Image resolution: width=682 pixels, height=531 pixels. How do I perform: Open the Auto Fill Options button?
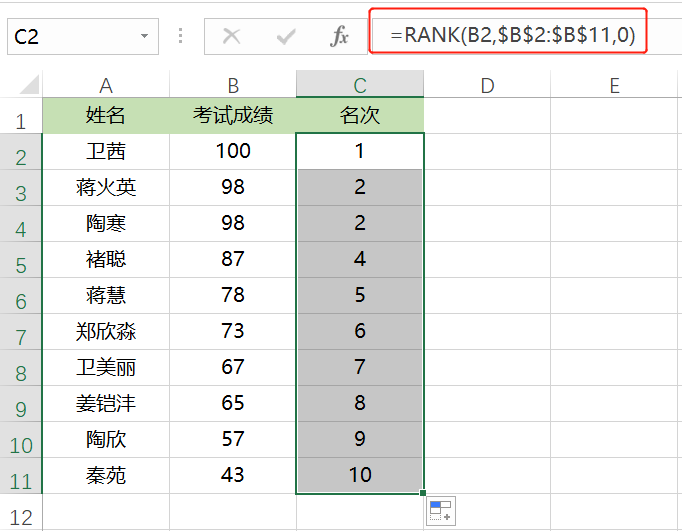[x=440, y=511]
